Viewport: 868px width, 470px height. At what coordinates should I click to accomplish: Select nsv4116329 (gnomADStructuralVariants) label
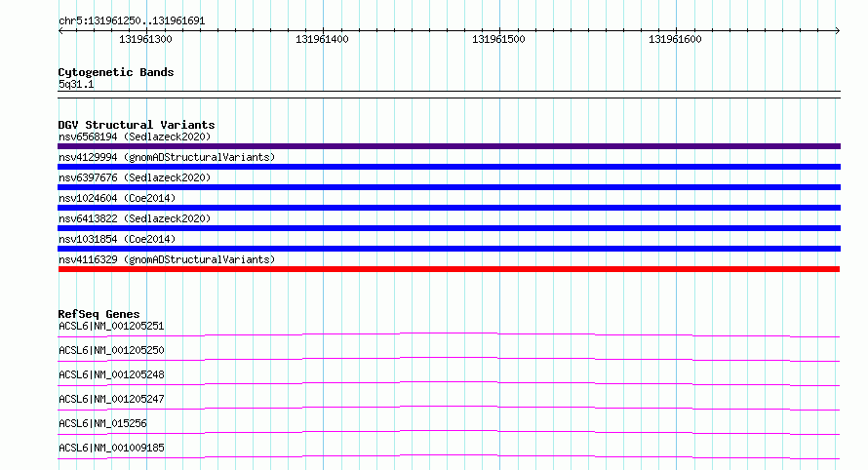[x=167, y=259]
